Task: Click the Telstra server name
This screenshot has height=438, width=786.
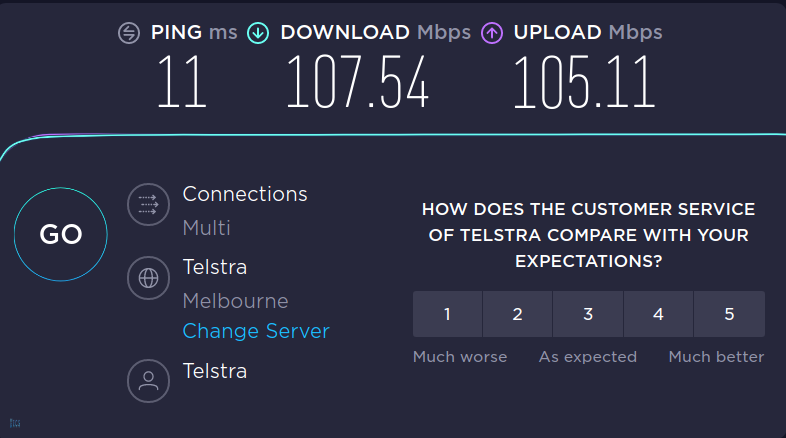Action: click(215, 267)
